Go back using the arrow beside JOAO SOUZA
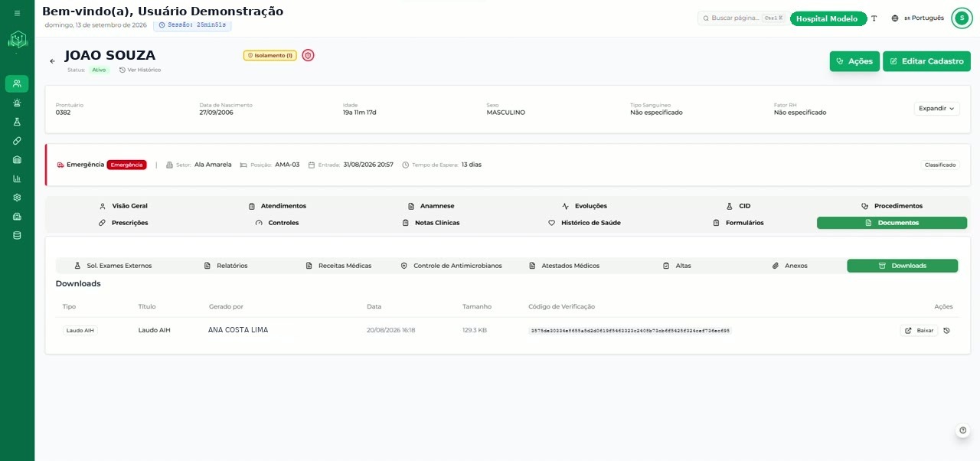The image size is (980, 461). click(x=52, y=61)
